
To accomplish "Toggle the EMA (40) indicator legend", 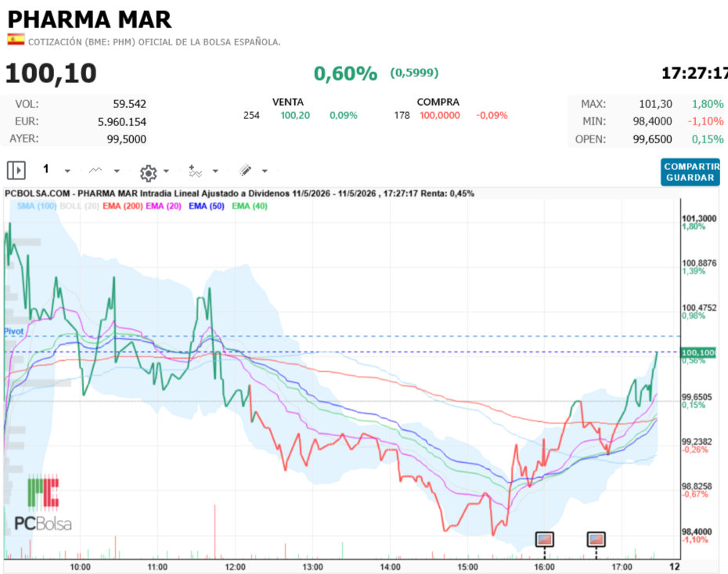I will point(250,206).
